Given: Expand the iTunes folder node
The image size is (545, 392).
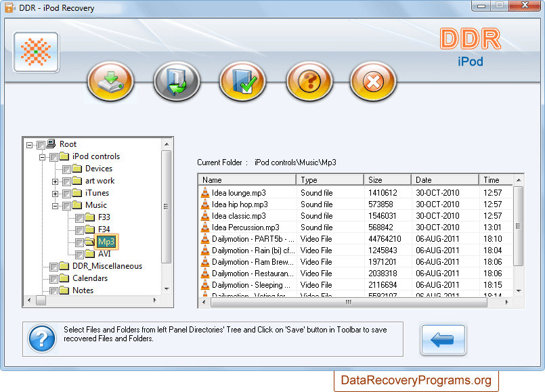Looking at the screenshot, I should [x=55, y=194].
